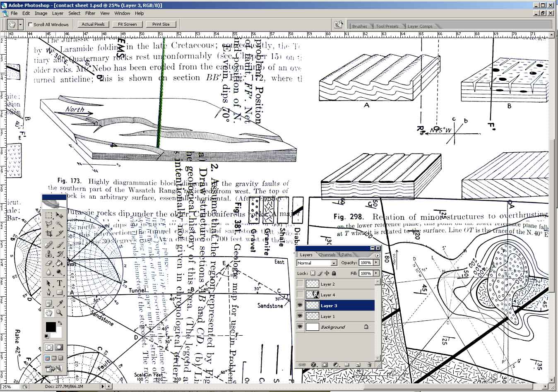
Task: Add a layer mask
Action: pos(325,365)
